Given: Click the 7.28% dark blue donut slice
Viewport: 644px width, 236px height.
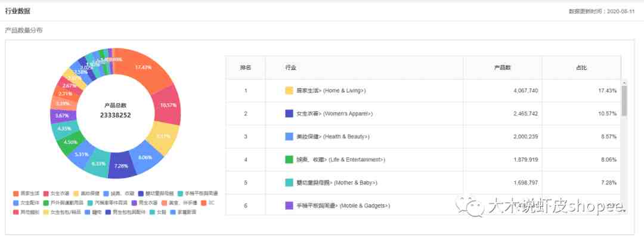Looking at the screenshot, I should 120,166.
